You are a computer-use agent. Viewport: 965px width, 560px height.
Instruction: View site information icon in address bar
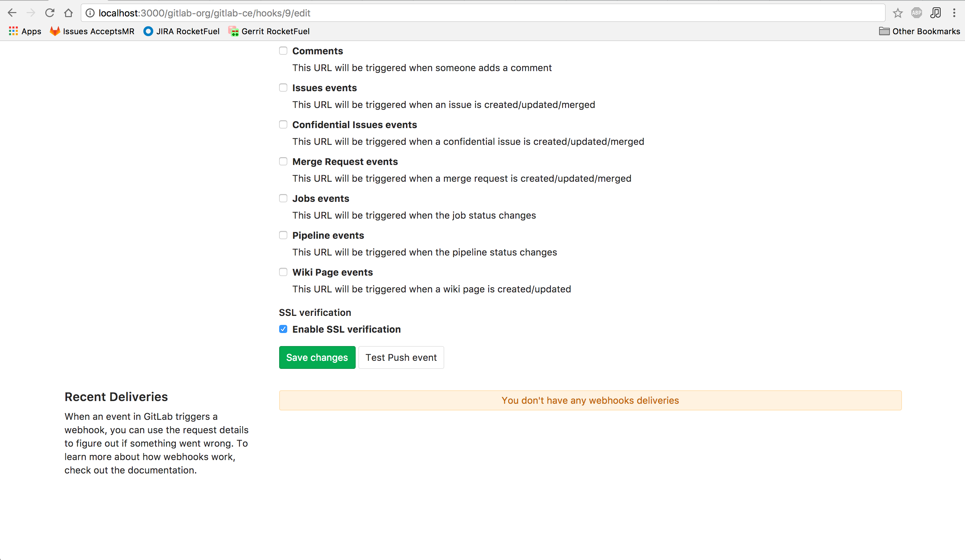click(90, 13)
